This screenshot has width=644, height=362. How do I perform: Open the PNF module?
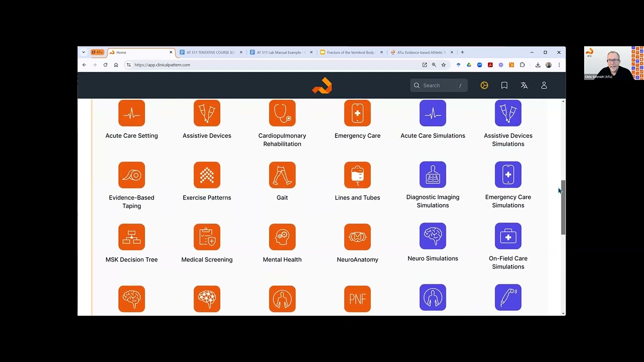(x=357, y=299)
